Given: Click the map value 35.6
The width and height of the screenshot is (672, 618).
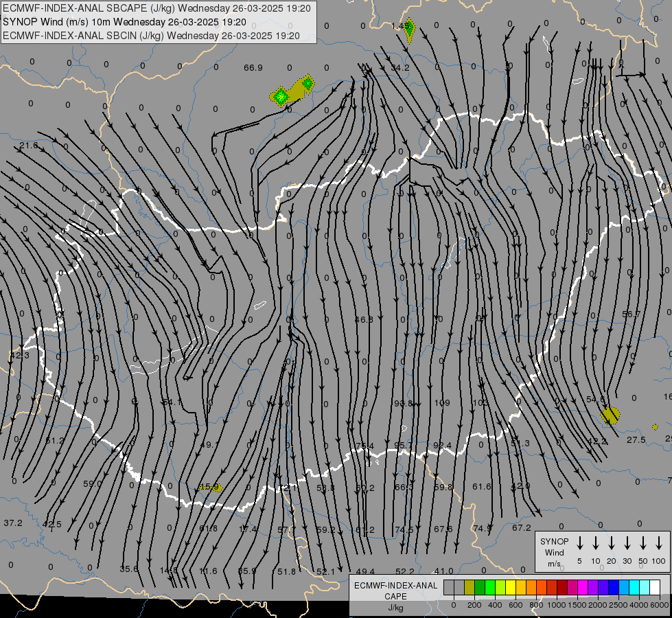Looking at the screenshot, I should [129, 569].
